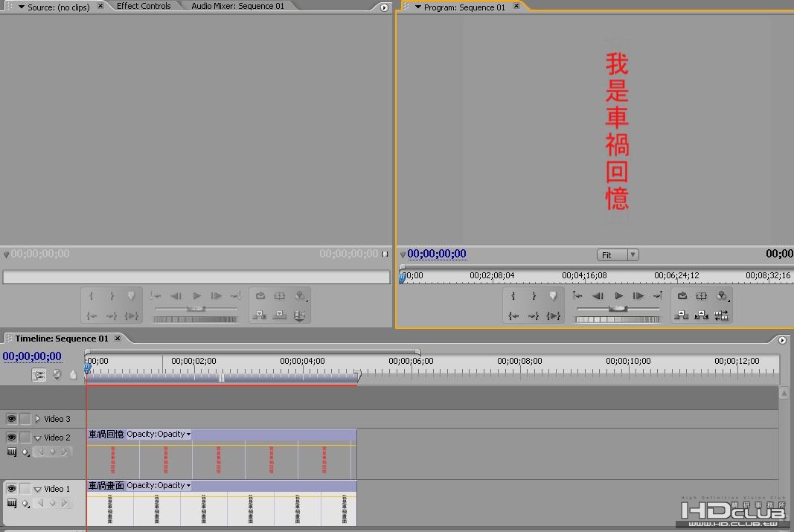Add keyframe on Video 2 track
794x532 pixels.
click(52, 452)
